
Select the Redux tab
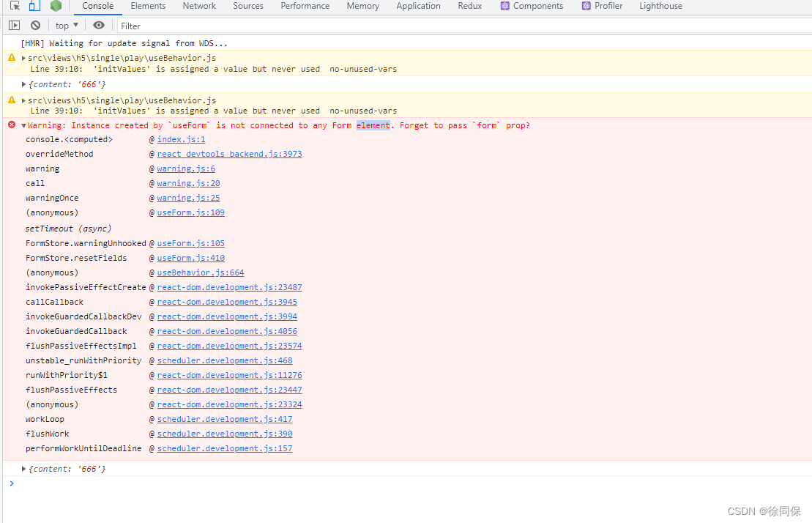click(469, 6)
